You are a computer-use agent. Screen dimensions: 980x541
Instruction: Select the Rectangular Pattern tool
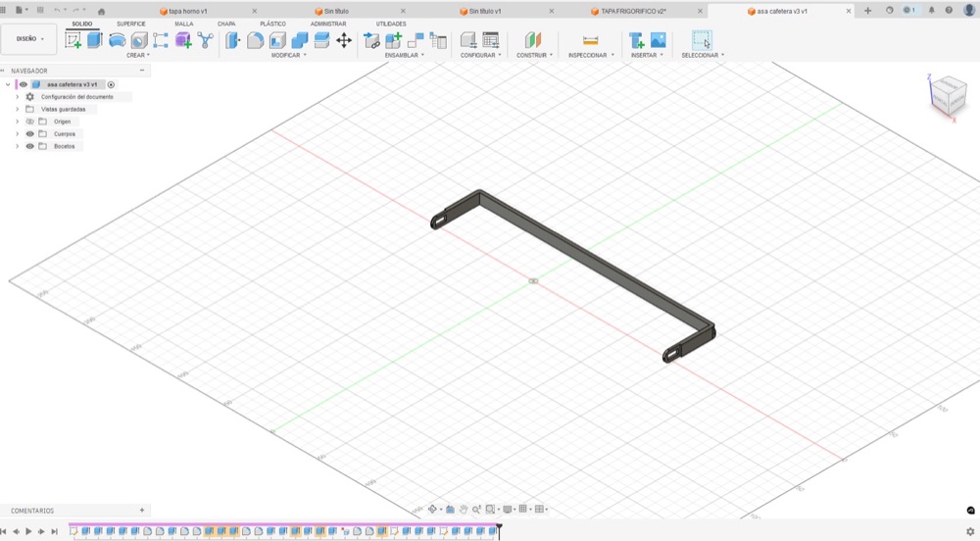click(161, 40)
